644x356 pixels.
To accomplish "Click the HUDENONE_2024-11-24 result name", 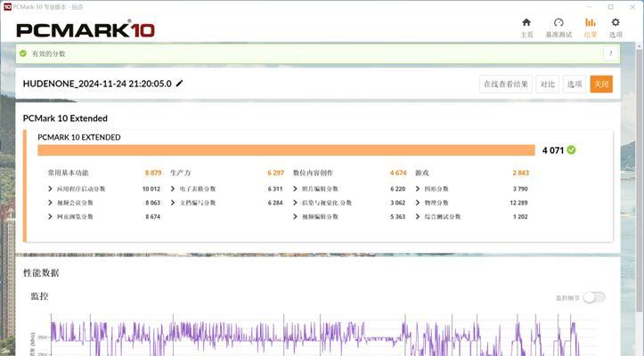I will [x=97, y=84].
